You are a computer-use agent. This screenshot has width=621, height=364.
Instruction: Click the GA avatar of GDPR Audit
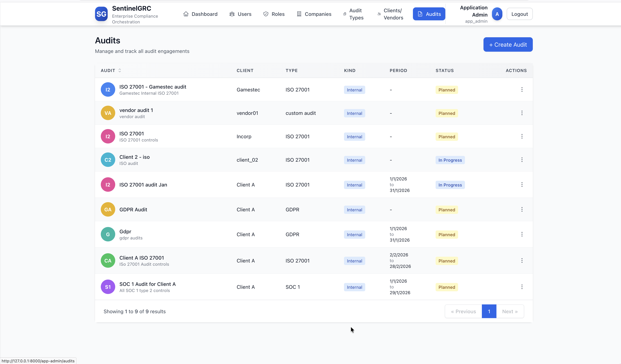click(108, 210)
